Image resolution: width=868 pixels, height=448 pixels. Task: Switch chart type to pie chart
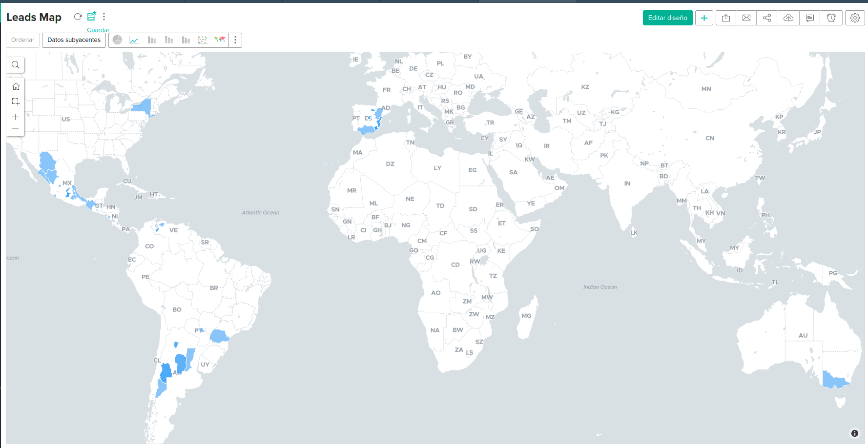click(x=117, y=40)
